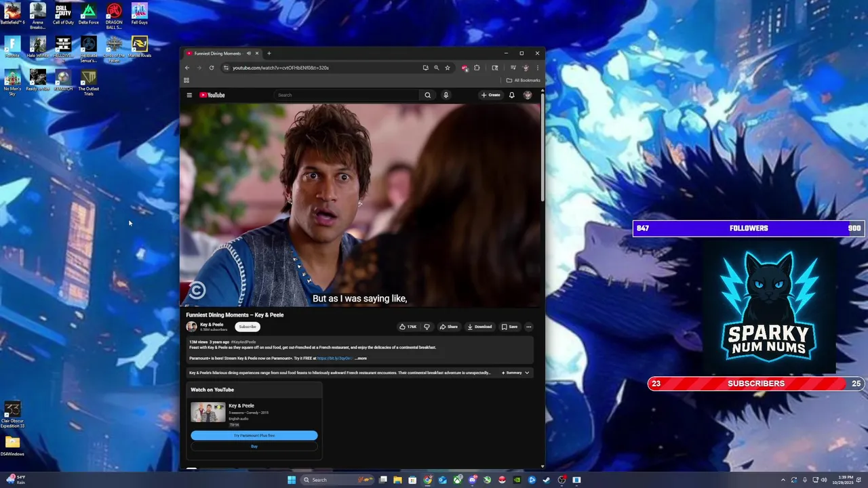The width and height of the screenshot is (868, 488).
Task: Click the YouTube search magnifier button
Action: (427, 95)
